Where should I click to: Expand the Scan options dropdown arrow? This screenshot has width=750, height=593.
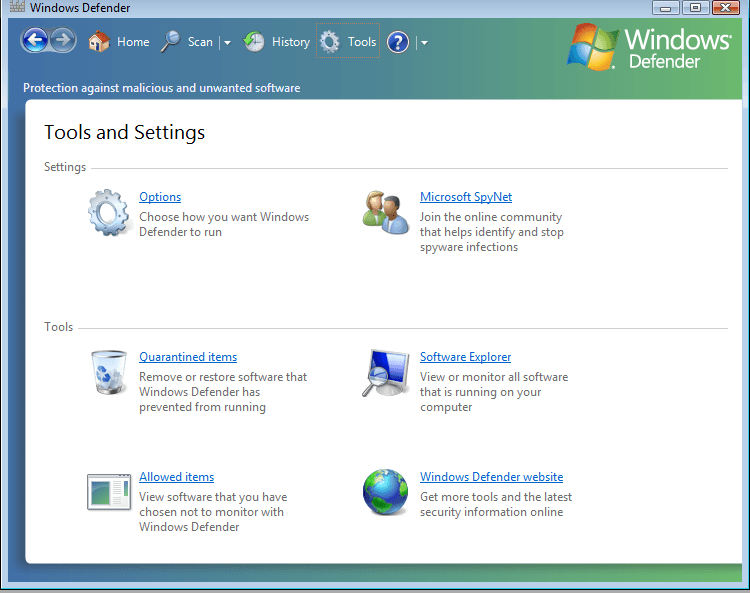point(227,43)
